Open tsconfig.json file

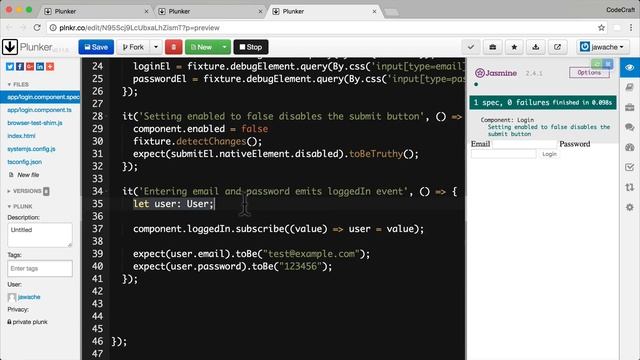24,162
